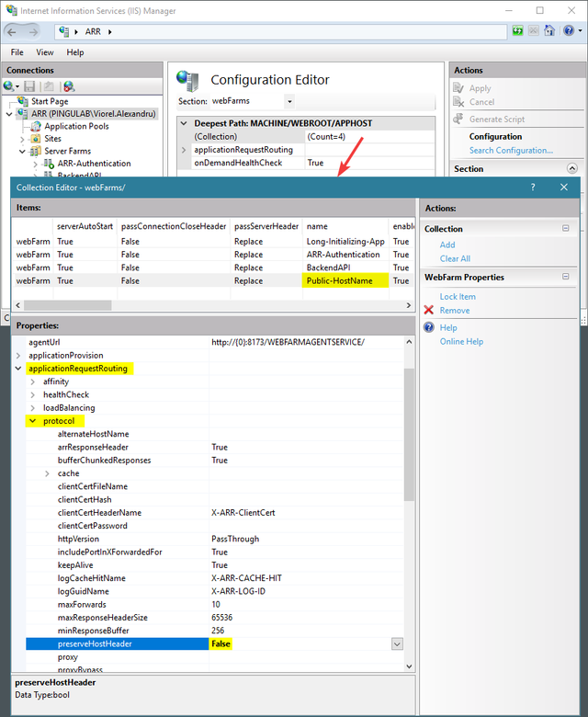Viewport: 588px width, 717px height.
Task: Select Server Farms tree node
Action: [x=67, y=151]
